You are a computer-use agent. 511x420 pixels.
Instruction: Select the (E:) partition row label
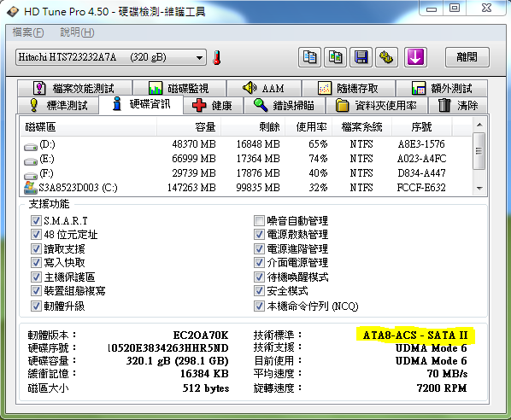47,159
